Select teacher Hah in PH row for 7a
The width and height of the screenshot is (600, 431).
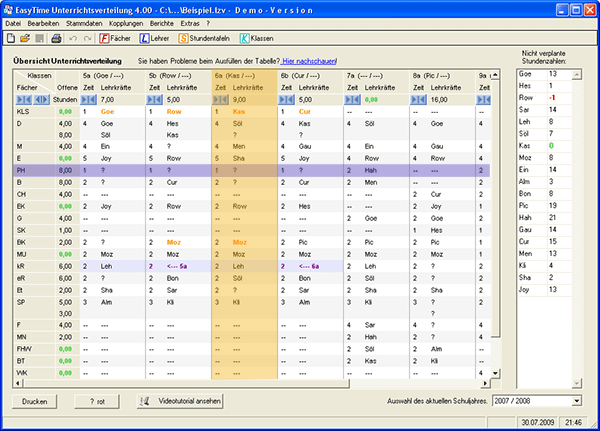point(370,170)
